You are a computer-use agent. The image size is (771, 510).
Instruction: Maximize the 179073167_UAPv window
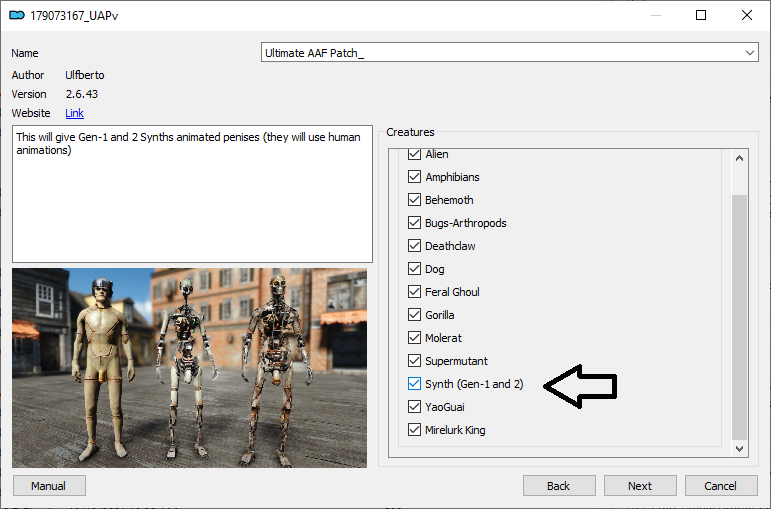click(701, 15)
